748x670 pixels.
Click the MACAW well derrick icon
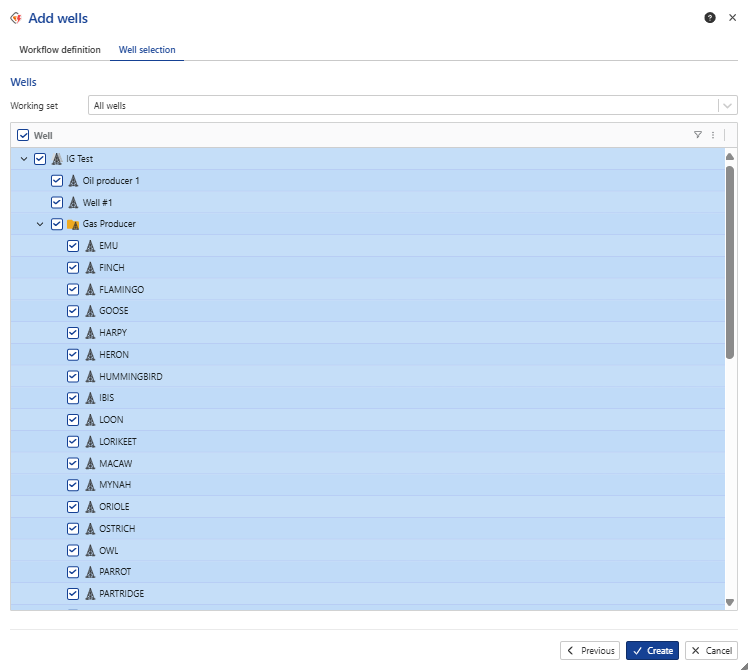(x=90, y=463)
